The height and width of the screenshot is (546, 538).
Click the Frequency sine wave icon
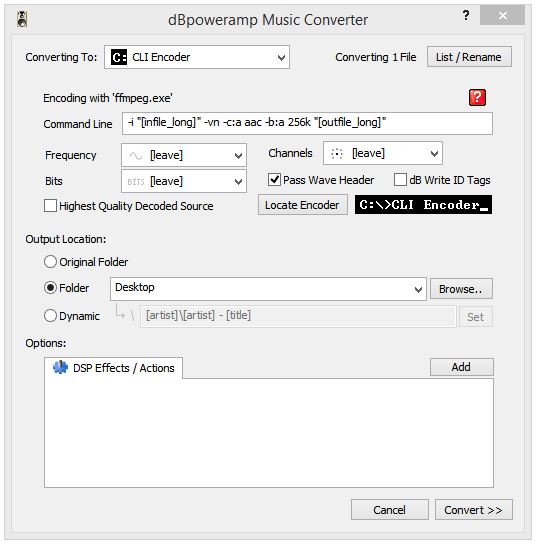coord(135,156)
